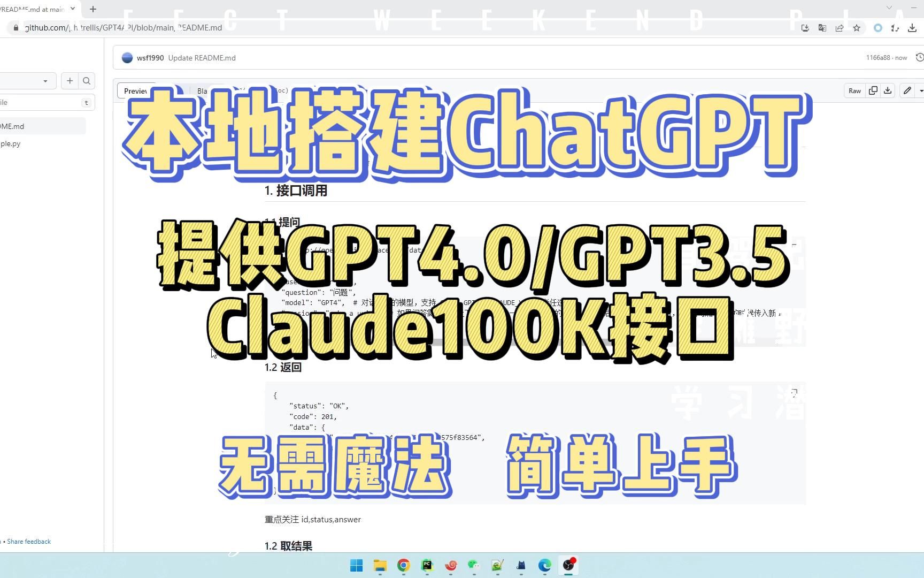Open the Update README.md commit message
Screen dimensions: 924x578
tap(202, 58)
